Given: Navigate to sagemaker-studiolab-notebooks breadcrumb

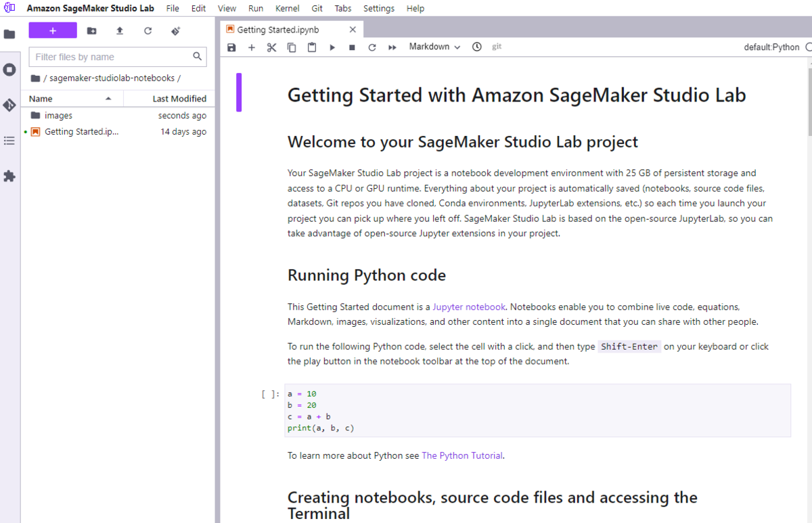Looking at the screenshot, I should pyautogui.click(x=112, y=78).
